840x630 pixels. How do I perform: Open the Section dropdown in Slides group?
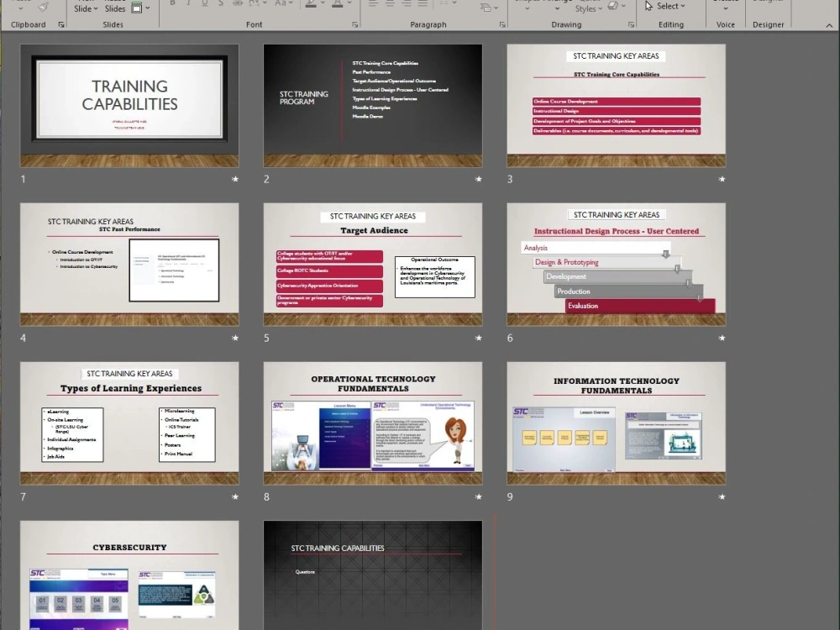[x=140, y=8]
